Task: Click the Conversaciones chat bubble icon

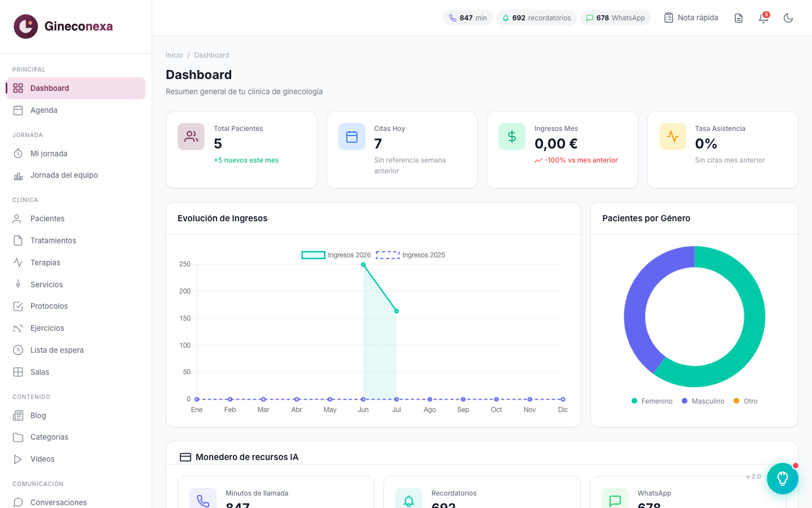Action: click(18, 502)
